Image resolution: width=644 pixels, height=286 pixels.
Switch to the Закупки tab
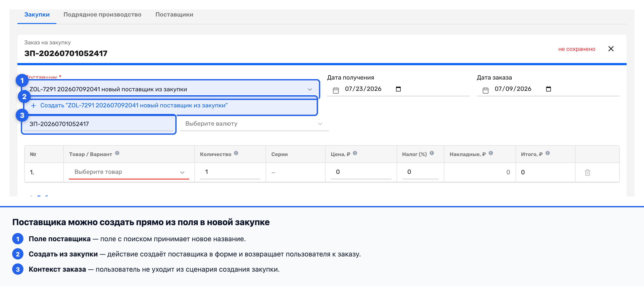[x=37, y=15]
